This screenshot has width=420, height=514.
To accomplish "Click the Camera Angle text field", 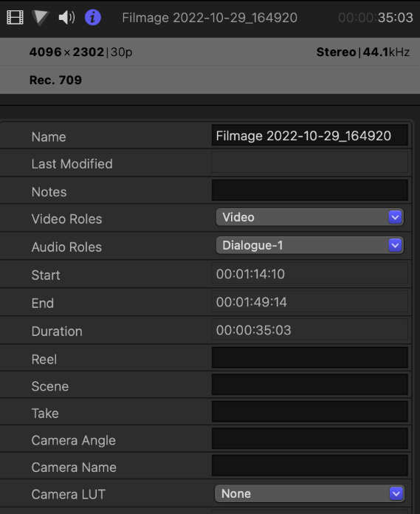I will (309, 439).
